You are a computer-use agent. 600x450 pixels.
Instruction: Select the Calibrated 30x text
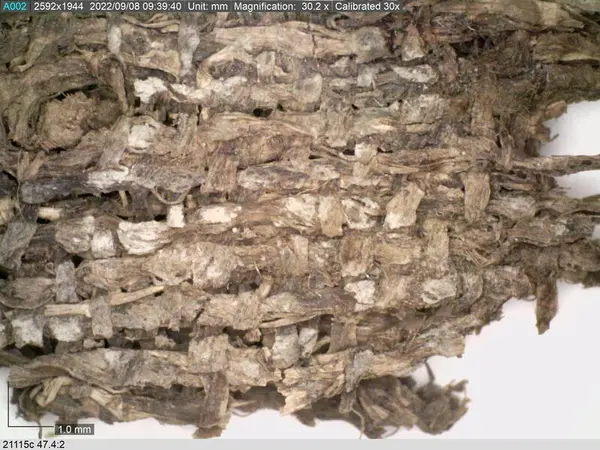367,6
